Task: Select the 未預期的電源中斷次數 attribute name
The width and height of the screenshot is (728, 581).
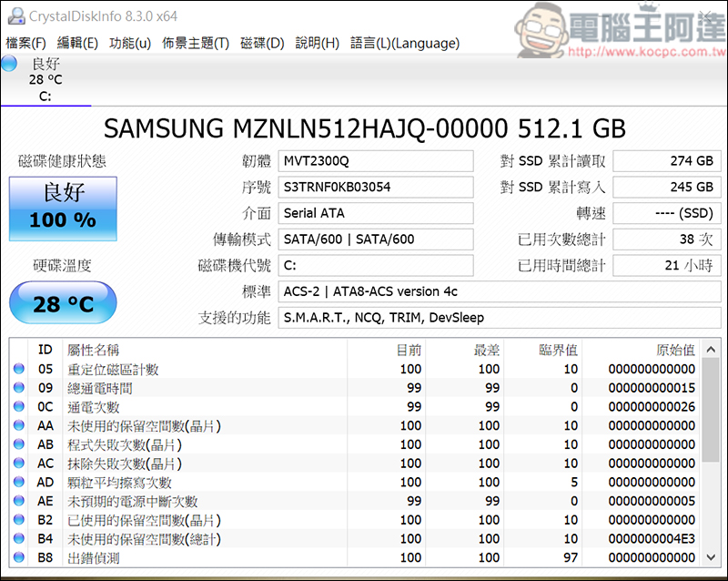Action: (x=132, y=502)
